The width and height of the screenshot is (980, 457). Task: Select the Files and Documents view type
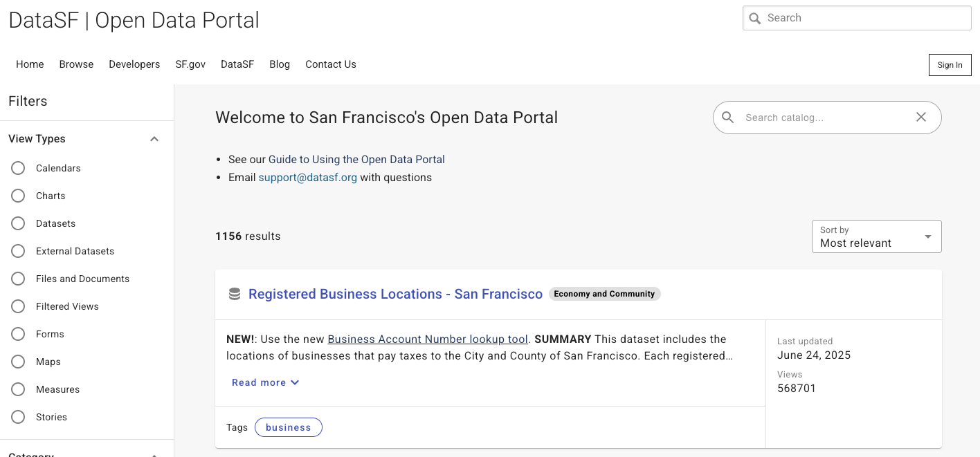coord(18,279)
